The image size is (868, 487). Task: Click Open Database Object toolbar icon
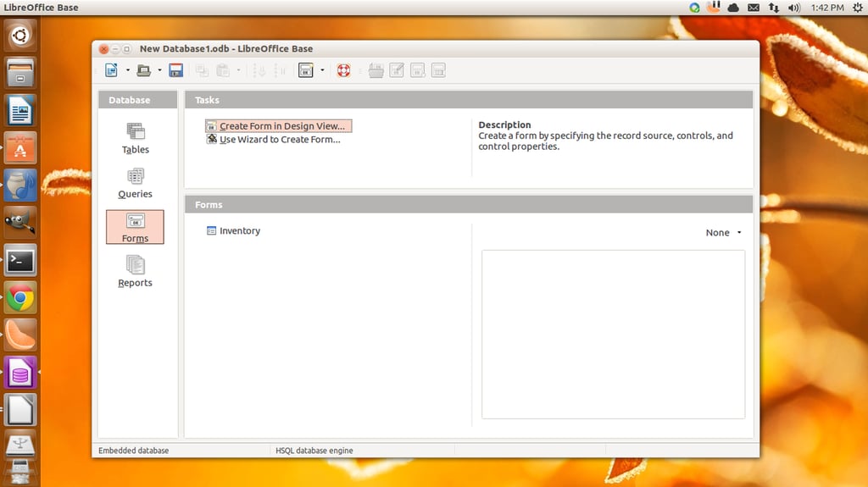point(376,70)
